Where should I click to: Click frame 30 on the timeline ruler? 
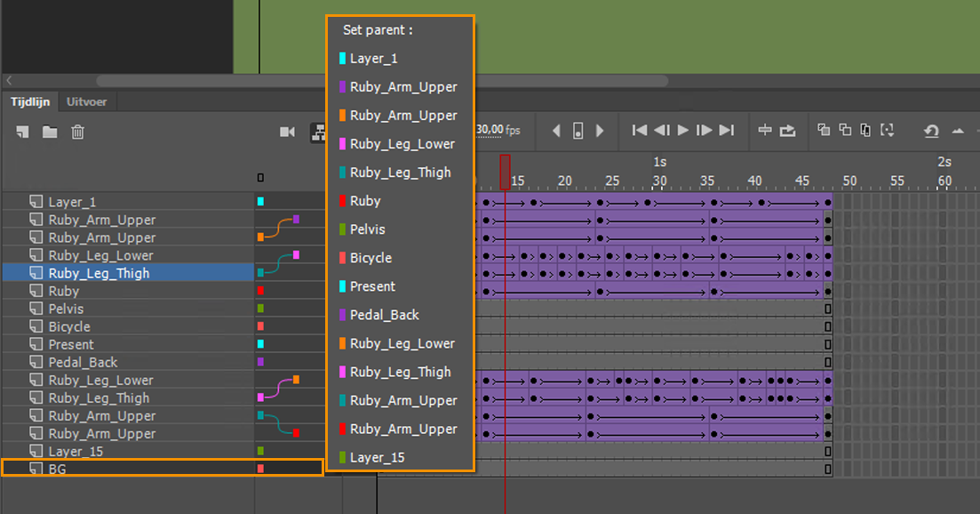click(x=659, y=181)
